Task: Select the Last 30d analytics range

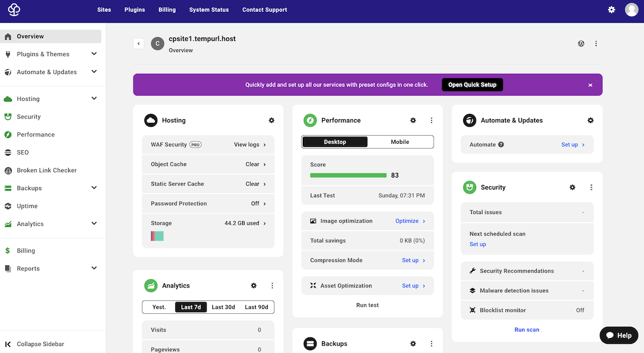Action: 223,307
